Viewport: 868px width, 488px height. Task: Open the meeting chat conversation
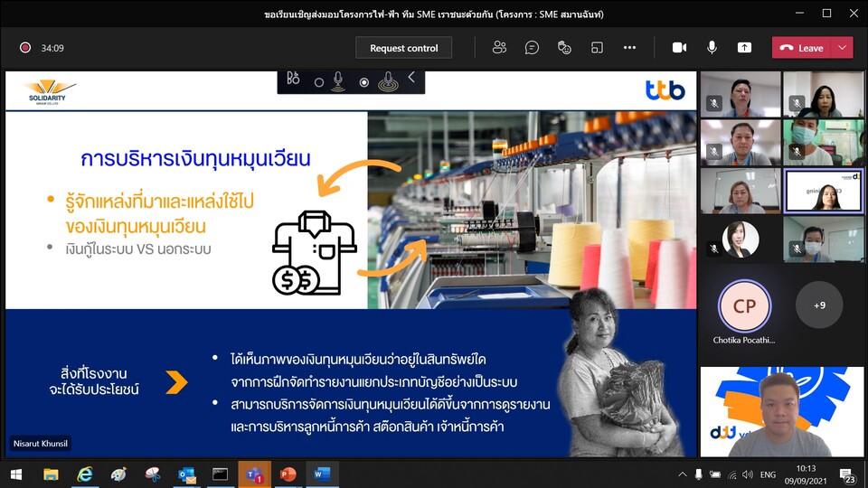coord(532,48)
